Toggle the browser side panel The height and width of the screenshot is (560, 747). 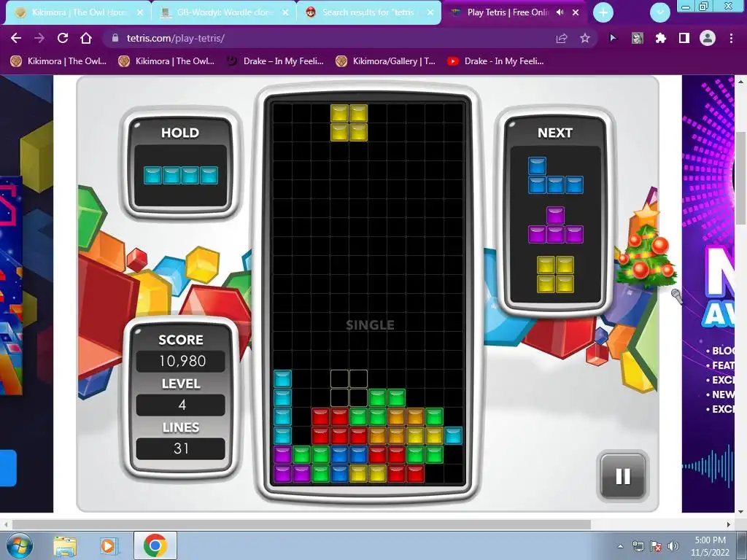tap(684, 38)
